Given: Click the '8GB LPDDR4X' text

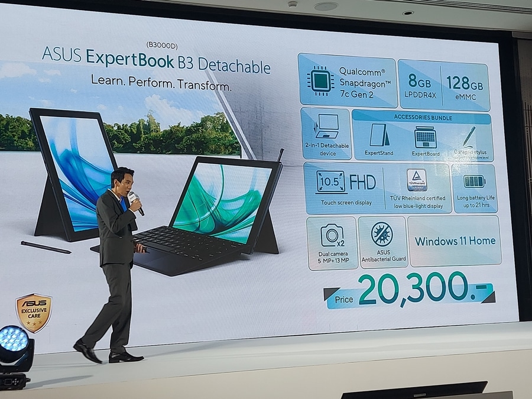Looking at the screenshot, I should (x=420, y=86).
